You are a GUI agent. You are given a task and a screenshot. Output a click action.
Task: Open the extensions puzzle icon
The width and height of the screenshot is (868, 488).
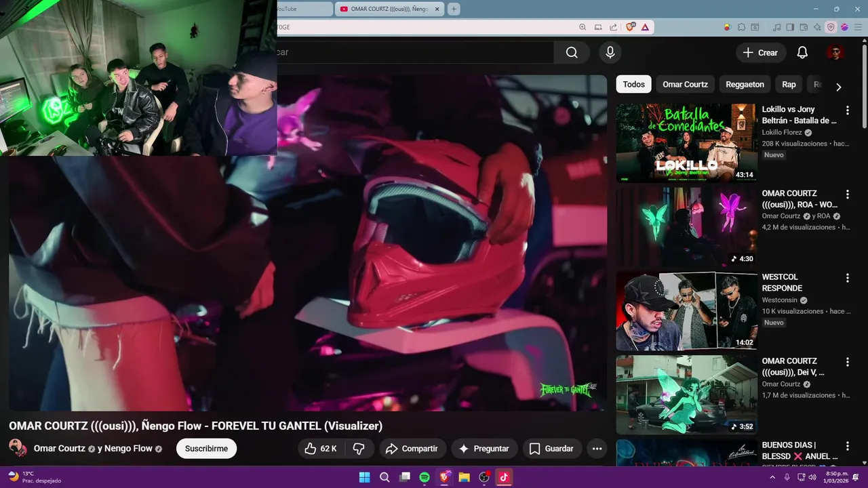tap(742, 27)
